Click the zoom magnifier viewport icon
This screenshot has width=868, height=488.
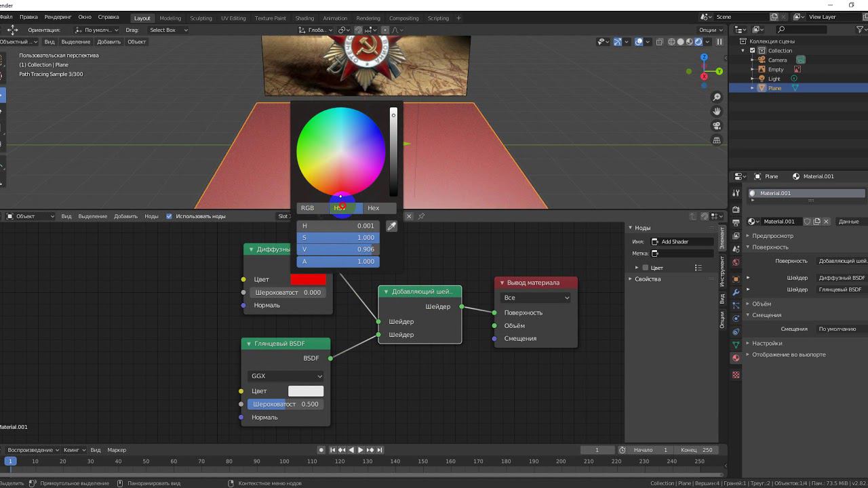click(x=717, y=98)
